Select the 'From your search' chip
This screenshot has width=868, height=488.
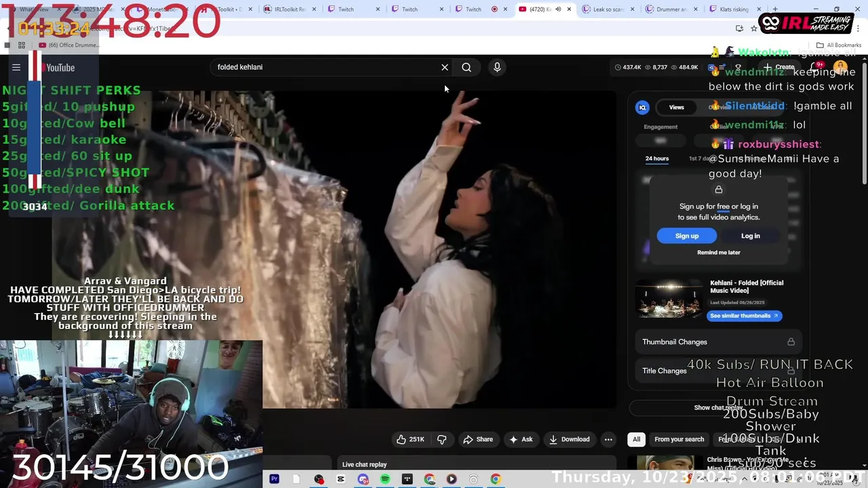point(679,439)
